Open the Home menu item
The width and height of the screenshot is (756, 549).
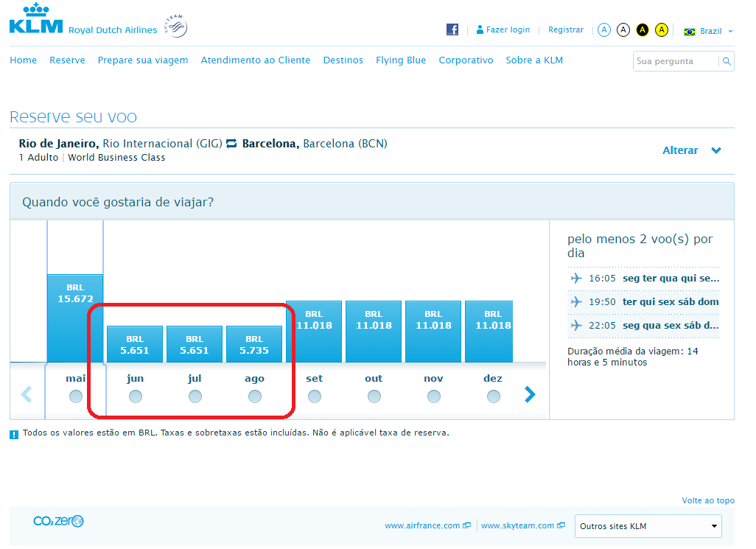tap(23, 60)
